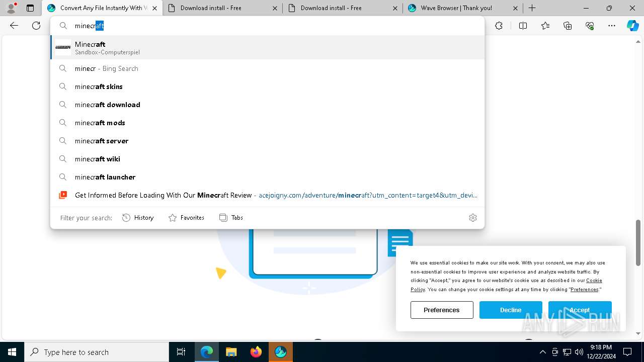Decline non-essential cookies
The width and height of the screenshot is (644, 362).
coord(511,310)
